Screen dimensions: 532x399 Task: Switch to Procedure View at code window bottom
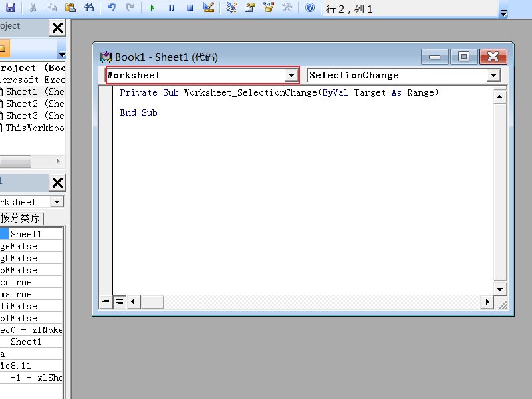[106, 301]
